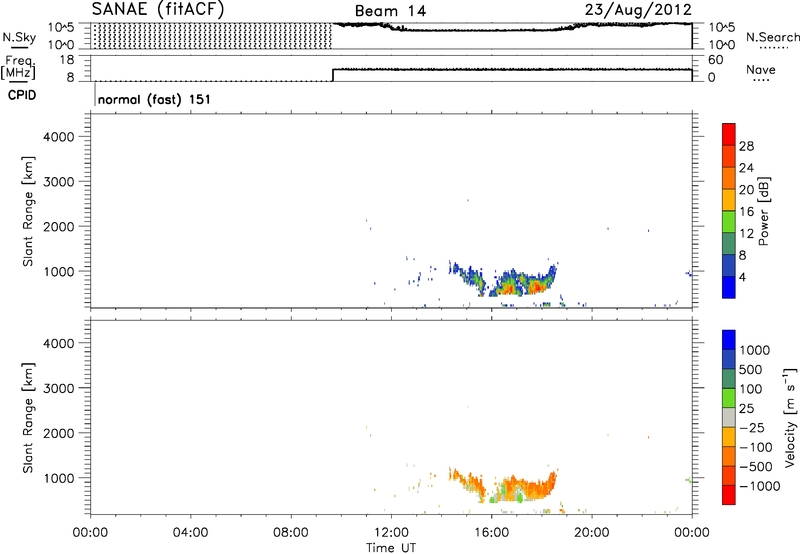Image resolution: width=800 pixels, height=554 pixels.
Task: Click the 23/Aug/2012 date label
Action: (638, 9)
